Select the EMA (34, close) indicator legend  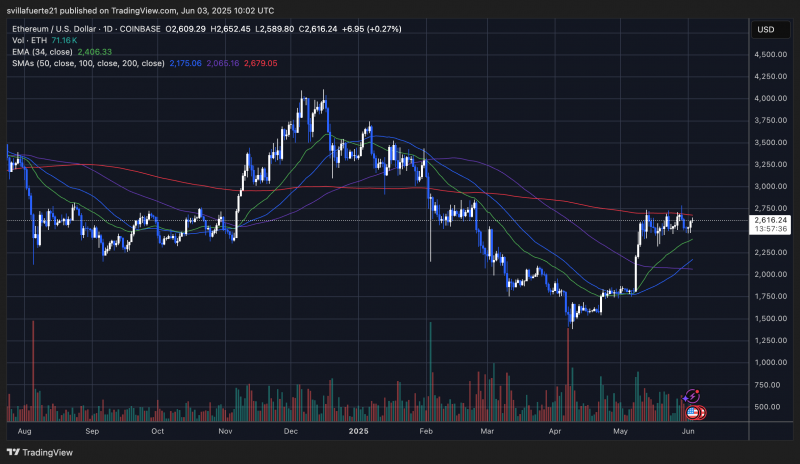tap(42, 52)
